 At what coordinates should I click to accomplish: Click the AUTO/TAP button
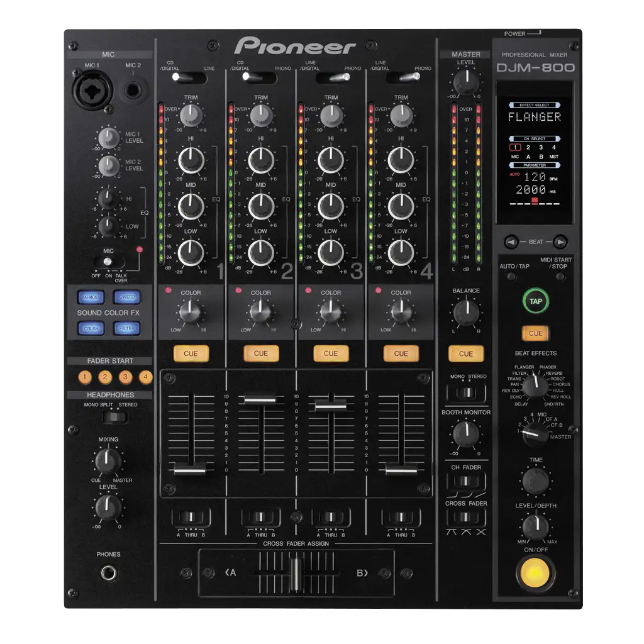click(x=511, y=277)
